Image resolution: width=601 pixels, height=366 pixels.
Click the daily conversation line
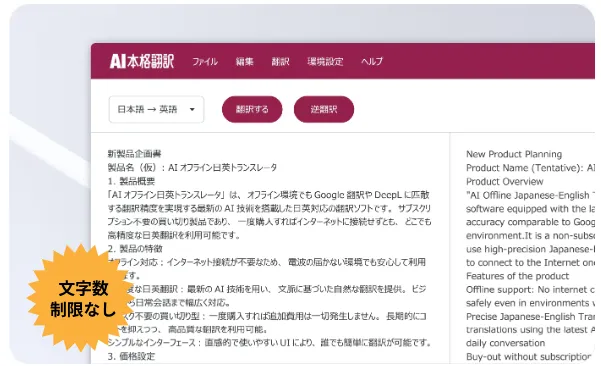(505, 343)
